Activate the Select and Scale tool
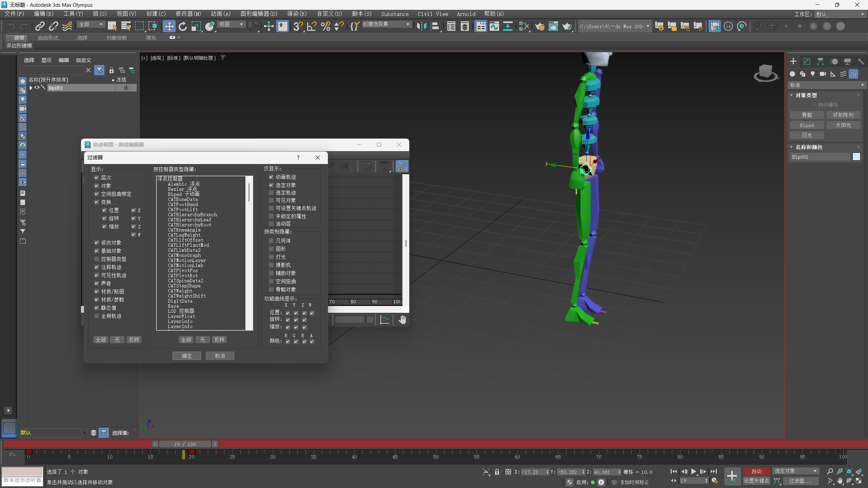Image resolution: width=868 pixels, height=488 pixels. (x=196, y=26)
